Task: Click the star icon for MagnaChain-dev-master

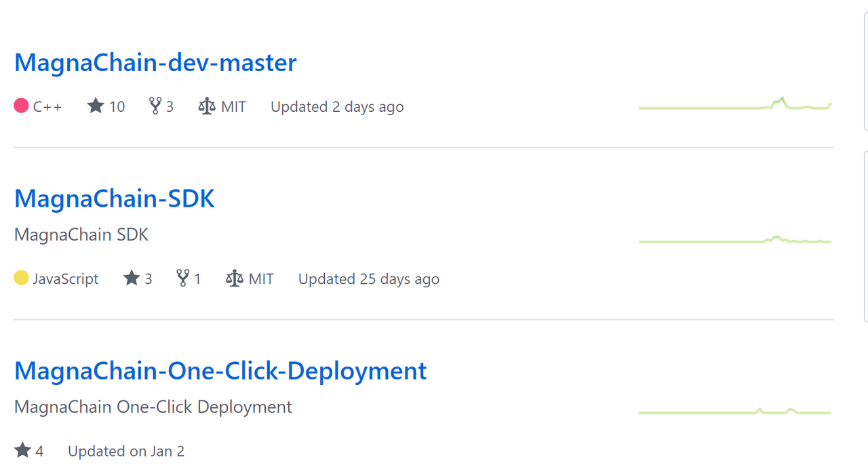Action: coord(96,106)
